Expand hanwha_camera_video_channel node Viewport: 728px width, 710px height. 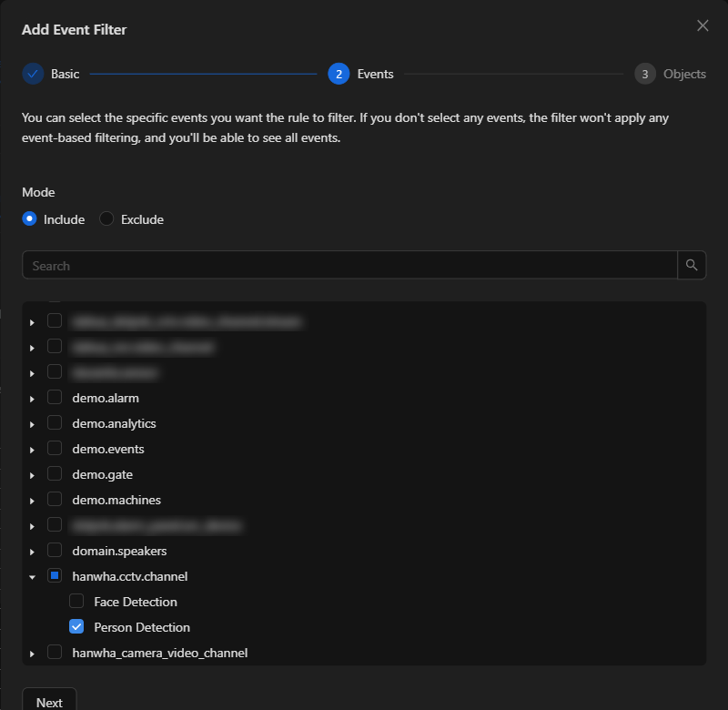[x=32, y=654]
